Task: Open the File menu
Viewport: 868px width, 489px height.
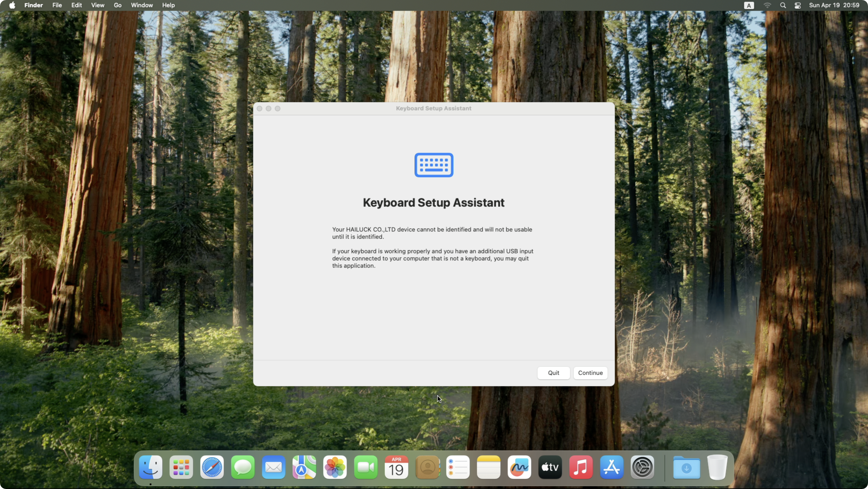Action: coord(57,5)
